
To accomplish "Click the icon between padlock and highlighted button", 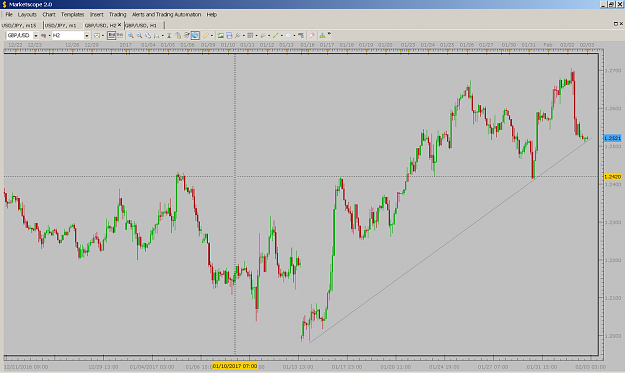I will tap(187, 35).
